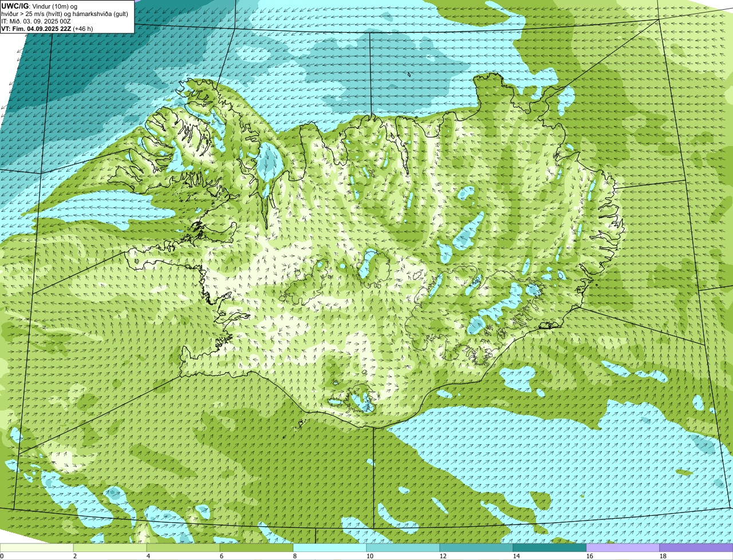
Task: Click the 4–6 m/s green legend swatch
Action: pyautogui.click(x=183, y=547)
